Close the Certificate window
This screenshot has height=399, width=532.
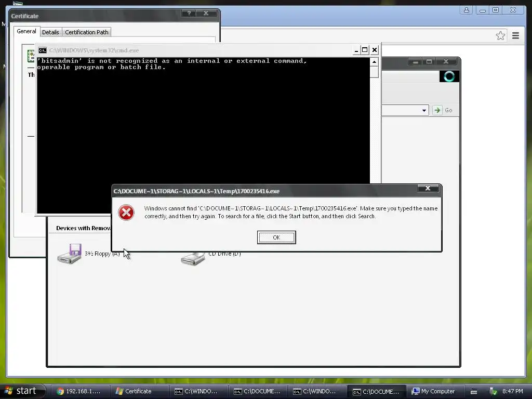pos(206,13)
